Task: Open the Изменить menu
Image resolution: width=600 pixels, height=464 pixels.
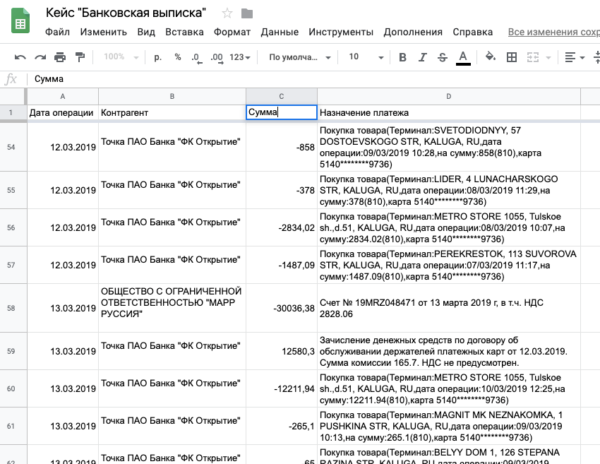Action: click(x=103, y=32)
